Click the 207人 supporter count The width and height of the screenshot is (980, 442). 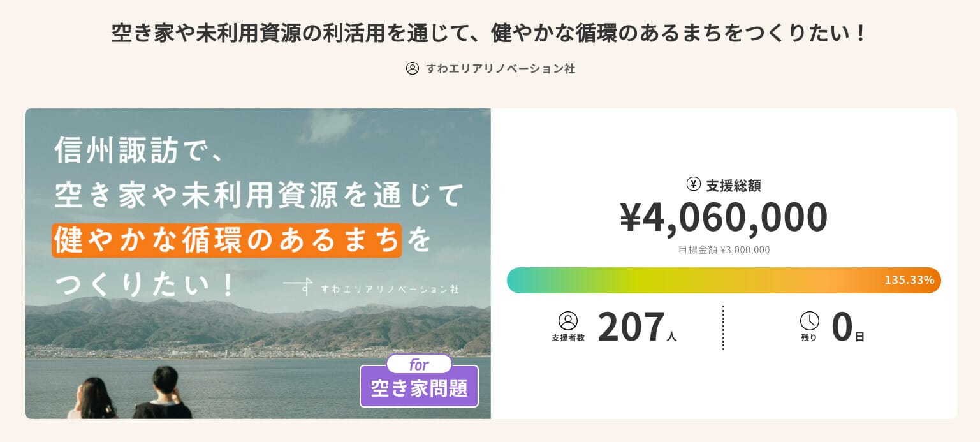636,328
